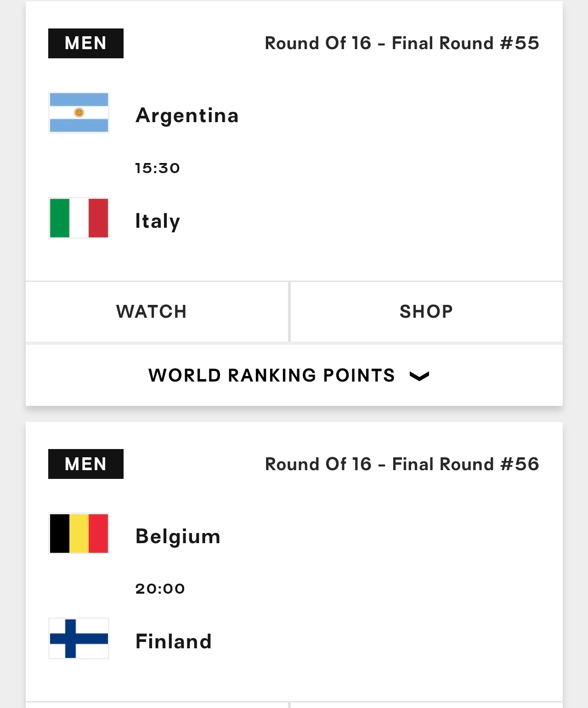Image resolution: width=588 pixels, height=708 pixels.
Task: Open Round Of 16 Final Round #55 title
Action: tap(402, 43)
